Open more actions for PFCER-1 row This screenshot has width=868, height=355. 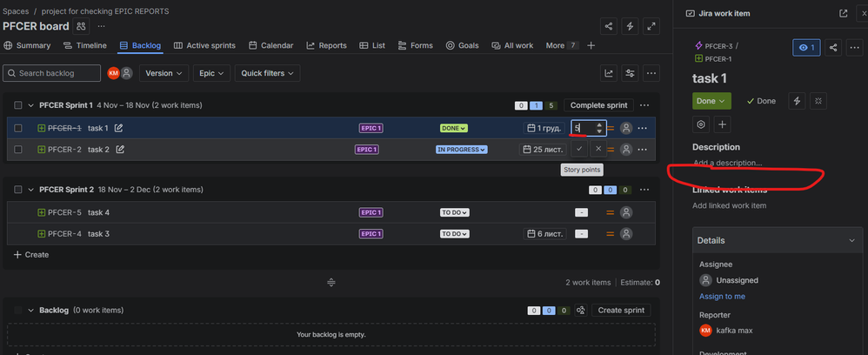click(642, 128)
